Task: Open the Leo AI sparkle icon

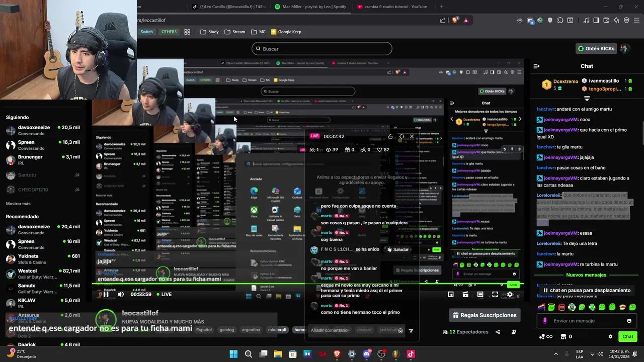Action: click(x=616, y=20)
